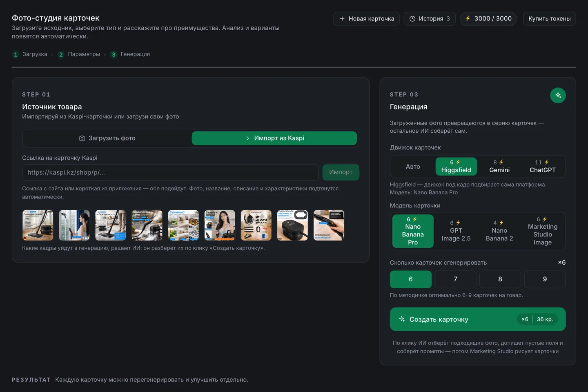Screen dimensions: 588x392
Task: Set the card count to 6
Action: (411, 279)
